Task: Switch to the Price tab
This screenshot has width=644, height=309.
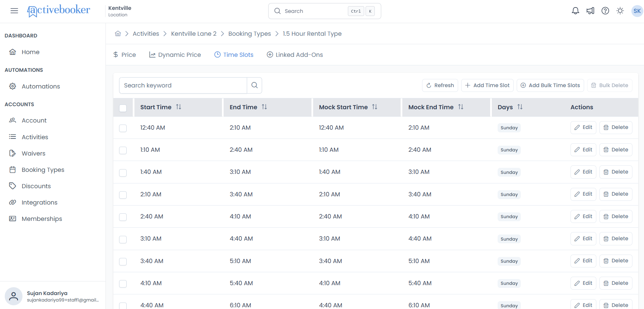Action: (x=124, y=55)
